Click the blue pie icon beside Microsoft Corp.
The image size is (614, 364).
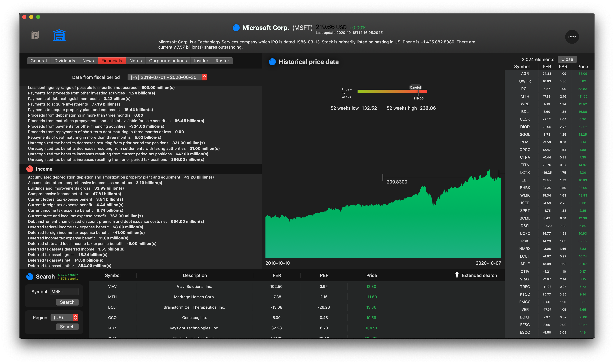236,28
